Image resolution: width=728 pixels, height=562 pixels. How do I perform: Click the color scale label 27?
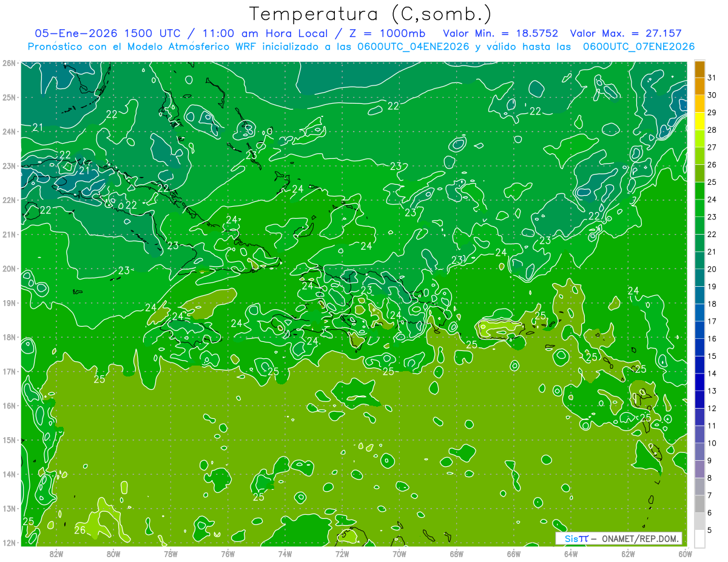point(712,147)
